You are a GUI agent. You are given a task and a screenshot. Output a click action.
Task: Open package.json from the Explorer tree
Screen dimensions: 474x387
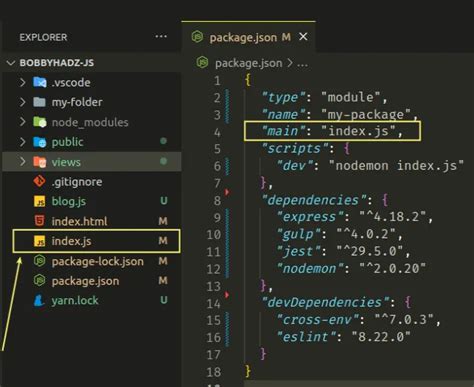[x=85, y=281]
